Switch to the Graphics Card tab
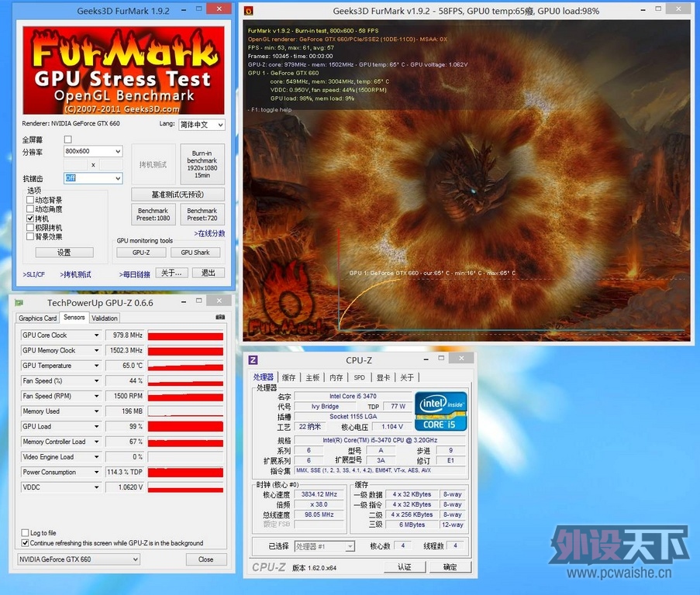 37,318
